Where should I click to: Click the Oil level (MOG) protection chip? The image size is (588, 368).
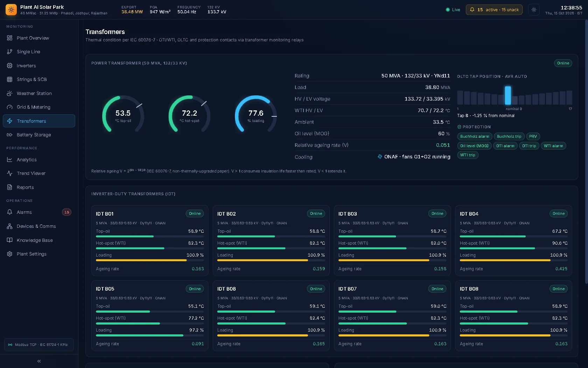(x=474, y=146)
